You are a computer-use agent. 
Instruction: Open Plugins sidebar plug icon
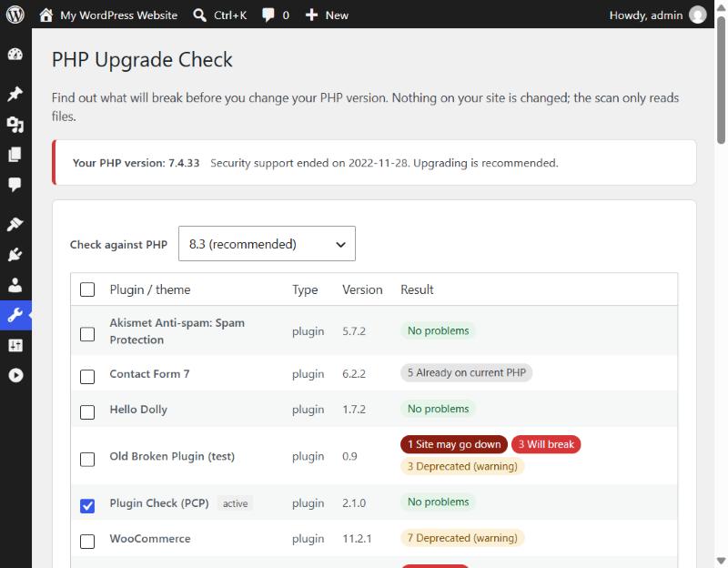(15, 255)
